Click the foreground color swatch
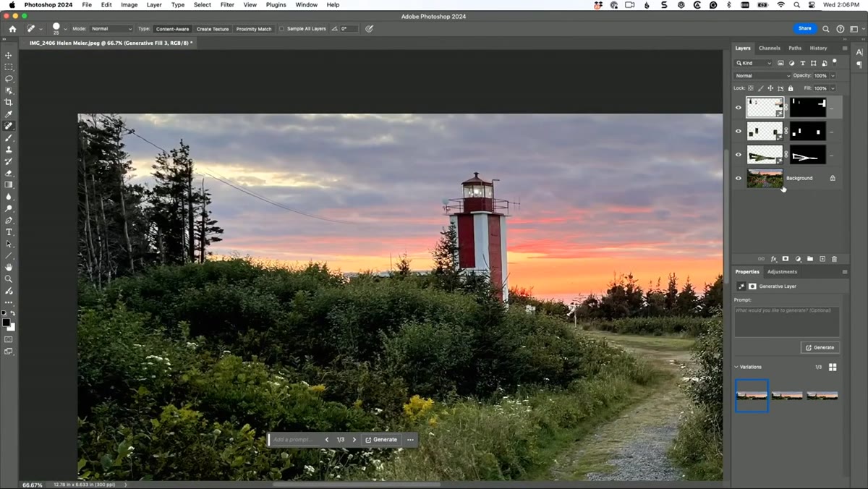Image resolution: width=868 pixels, height=489 pixels. pyautogui.click(x=7, y=323)
